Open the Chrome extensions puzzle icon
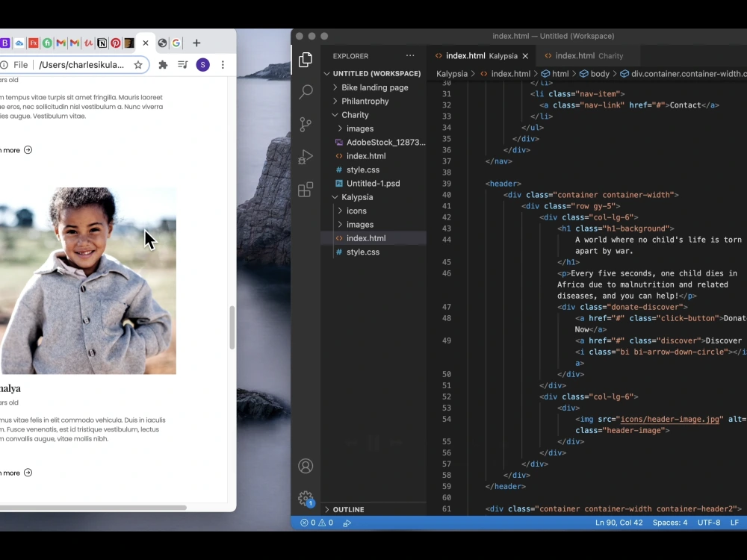The height and width of the screenshot is (560, 747). [163, 65]
